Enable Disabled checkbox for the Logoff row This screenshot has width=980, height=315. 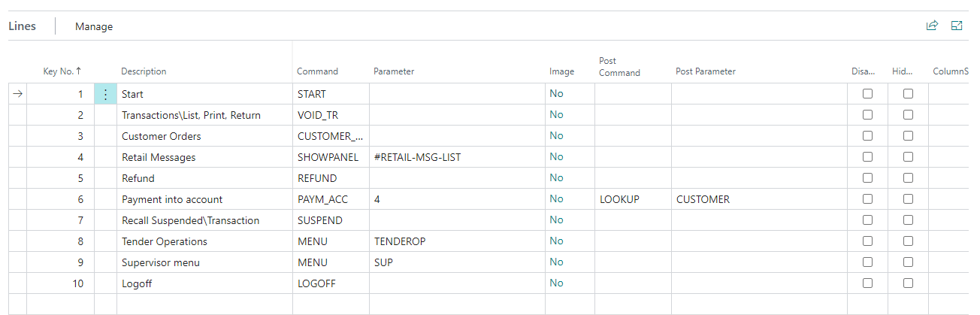pos(868,283)
